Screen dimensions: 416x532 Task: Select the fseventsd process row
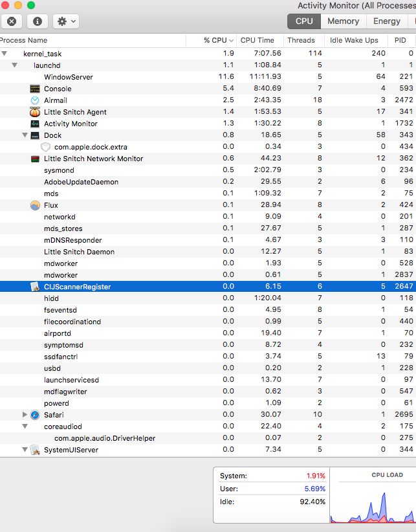[x=208, y=310]
